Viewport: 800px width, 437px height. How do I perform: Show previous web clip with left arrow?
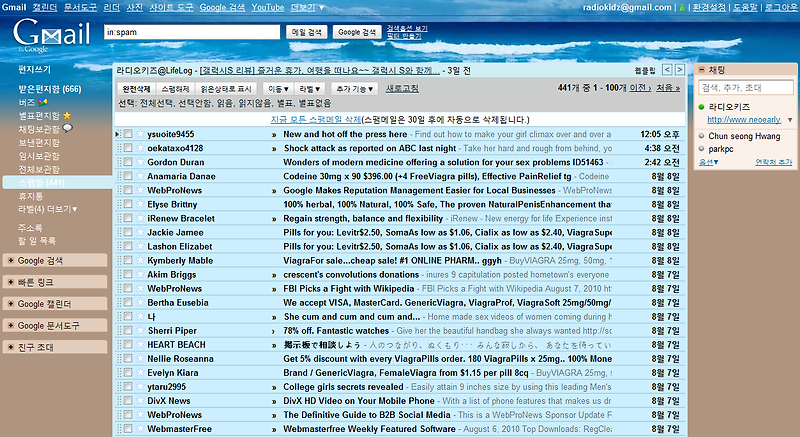667,70
